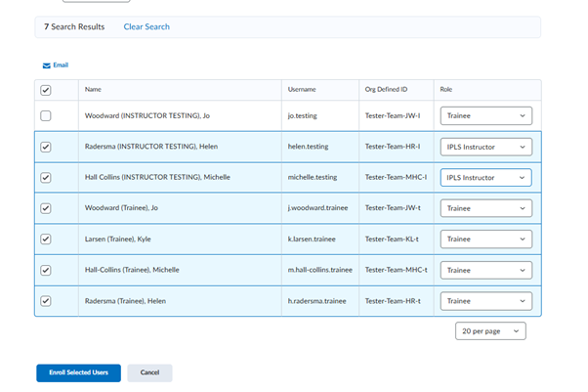Click name Woodward (INSTRUCTOR TESTING), Jo
The width and height of the screenshot is (588, 392).
point(147,115)
